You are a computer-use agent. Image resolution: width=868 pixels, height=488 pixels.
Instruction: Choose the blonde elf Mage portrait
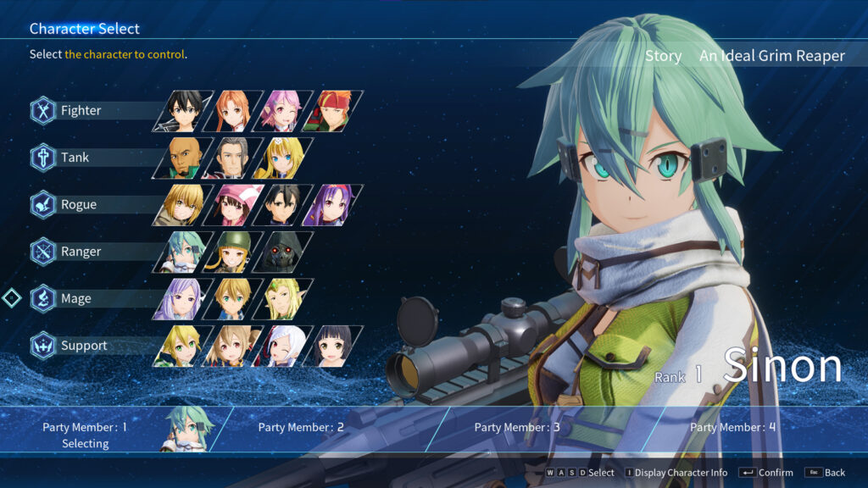[x=282, y=299]
